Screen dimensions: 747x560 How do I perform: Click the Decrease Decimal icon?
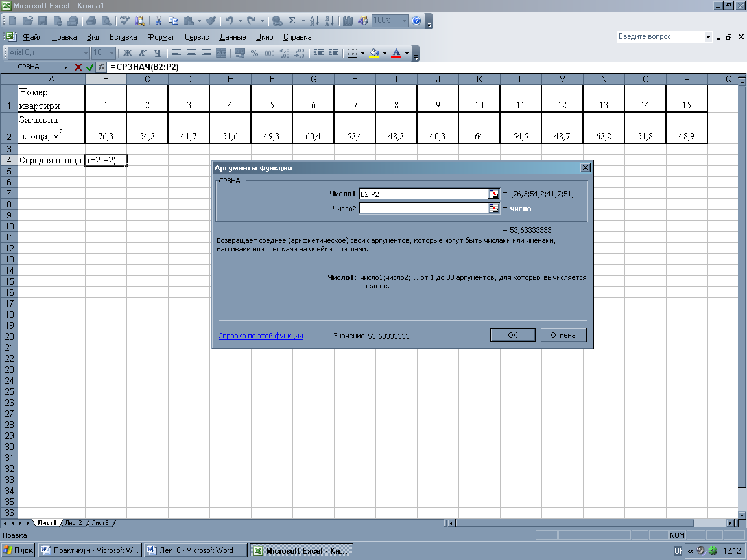(299, 53)
